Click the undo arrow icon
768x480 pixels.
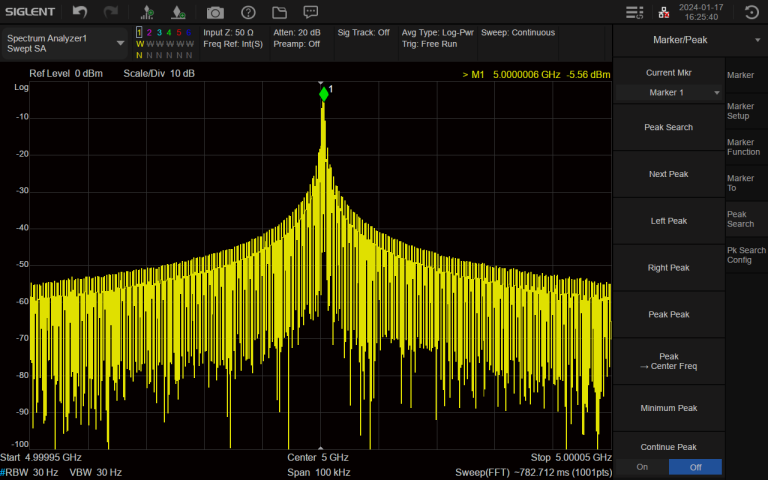coord(80,12)
